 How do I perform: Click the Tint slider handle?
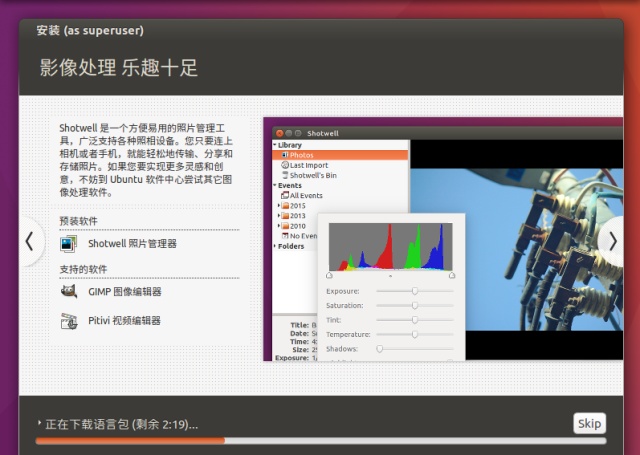[415, 320]
